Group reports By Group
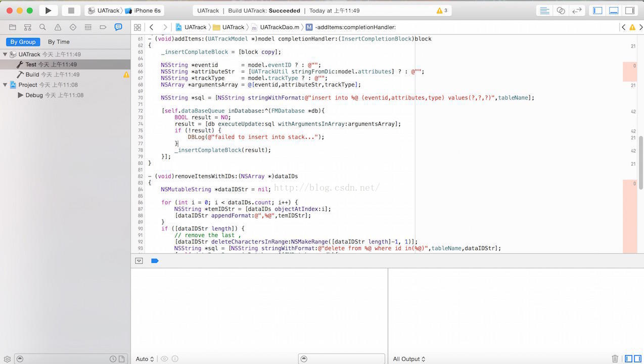Viewport: 644px width, 364px height. pos(23,42)
